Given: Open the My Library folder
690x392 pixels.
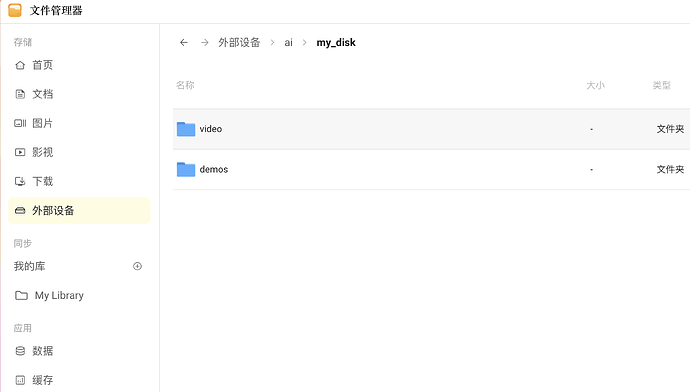Looking at the screenshot, I should (x=79, y=295).
